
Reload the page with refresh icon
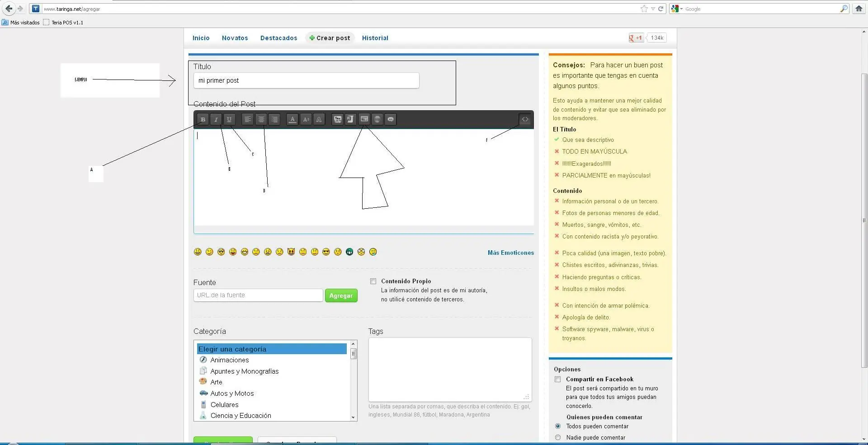pyautogui.click(x=660, y=9)
